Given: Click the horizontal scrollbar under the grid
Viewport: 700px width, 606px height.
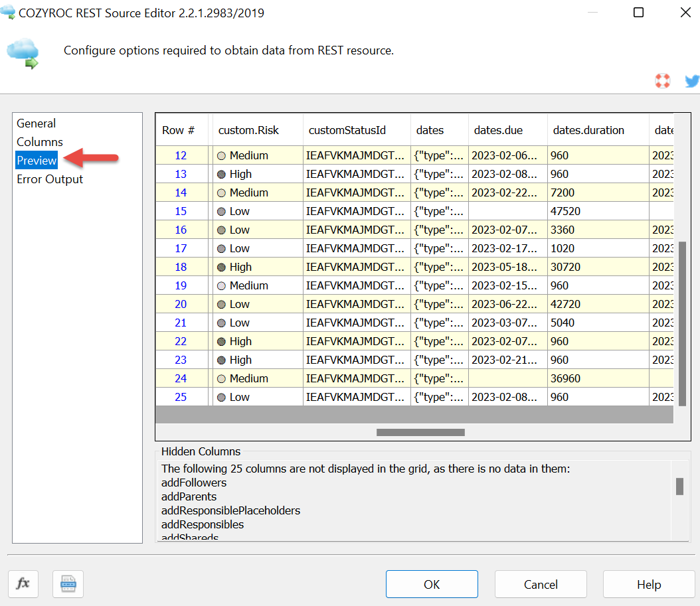Looking at the screenshot, I should point(420,432).
